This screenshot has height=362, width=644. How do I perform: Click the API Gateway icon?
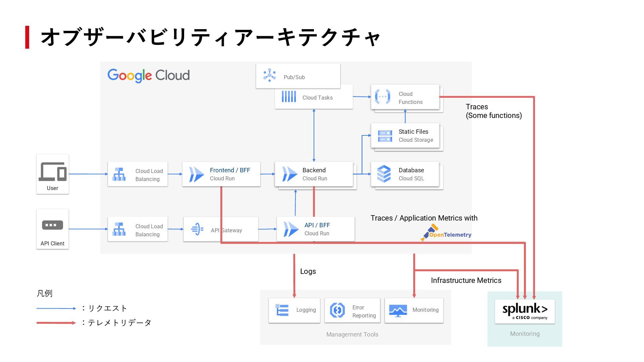tap(197, 229)
